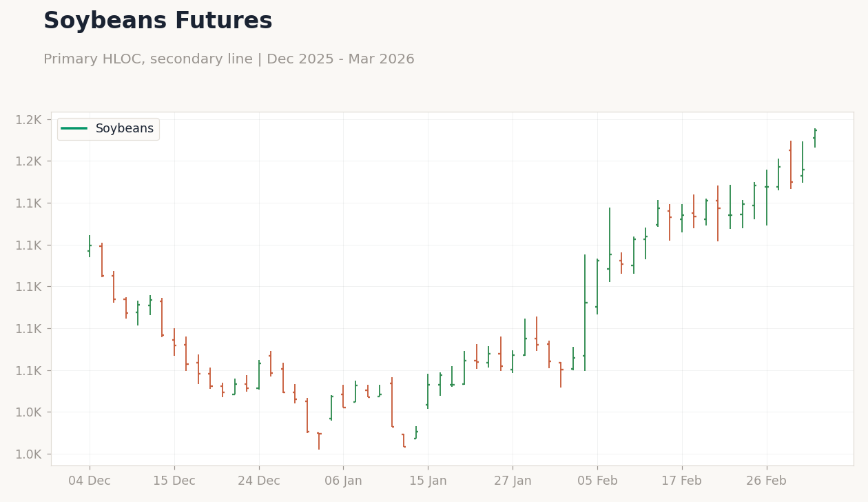Click the green bar above 15 Jan
Viewport: 868px width, 502px height.
tap(428, 392)
